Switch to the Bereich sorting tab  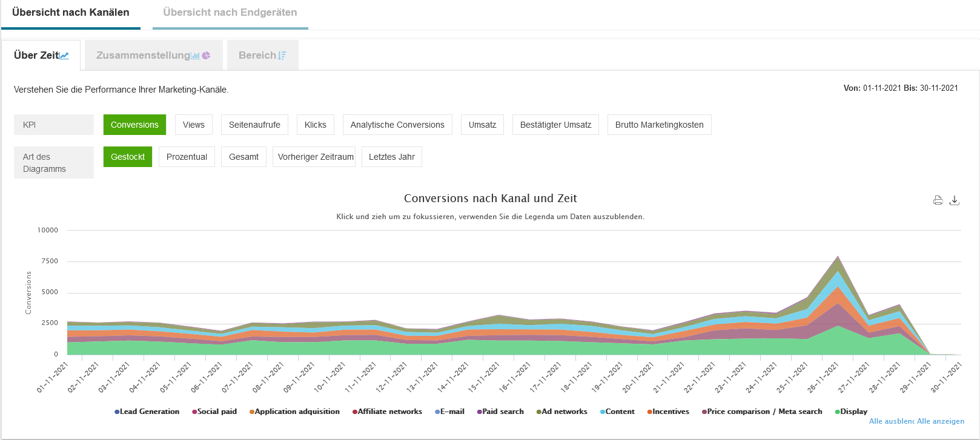point(262,55)
